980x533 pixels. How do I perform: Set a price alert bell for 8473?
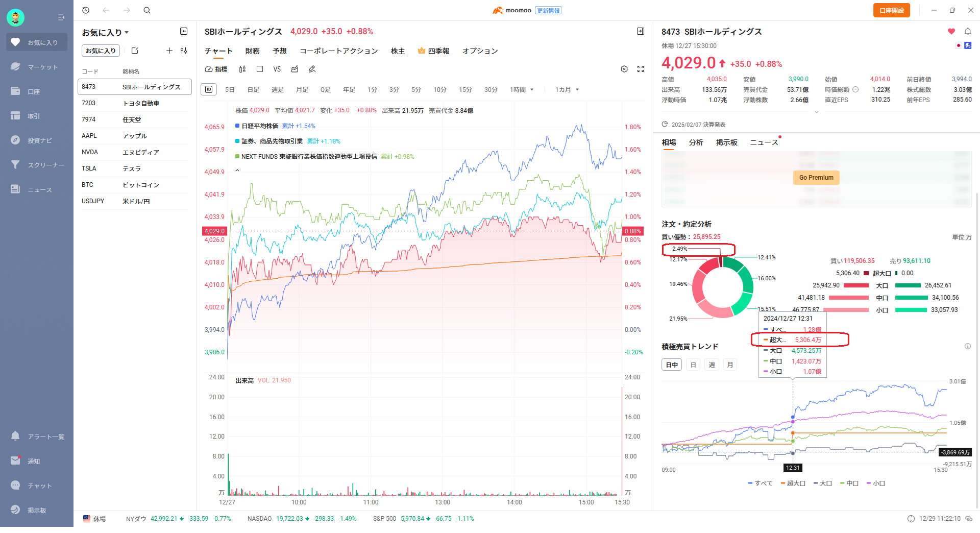coord(967,32)
